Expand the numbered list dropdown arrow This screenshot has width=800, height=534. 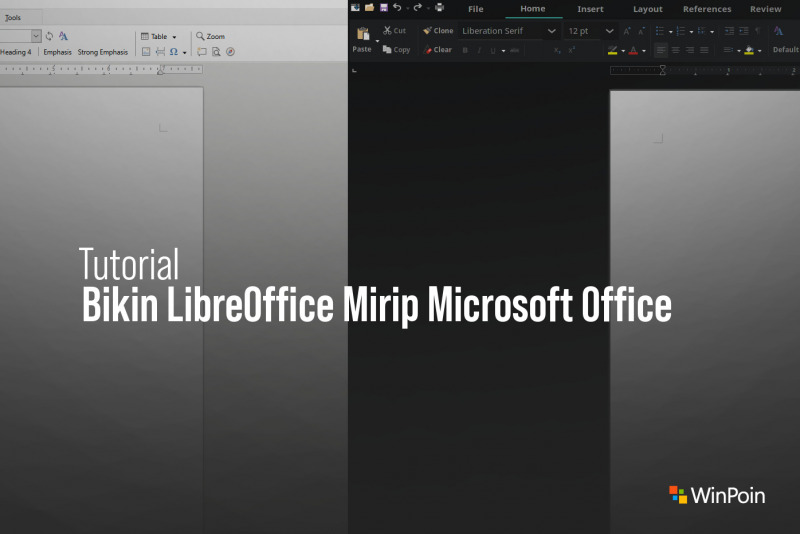point(691,32)
